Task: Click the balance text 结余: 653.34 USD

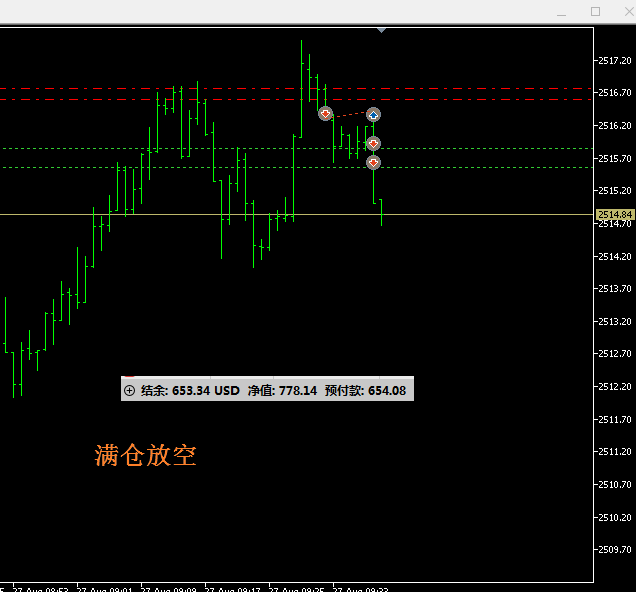Action: [190, 390]
